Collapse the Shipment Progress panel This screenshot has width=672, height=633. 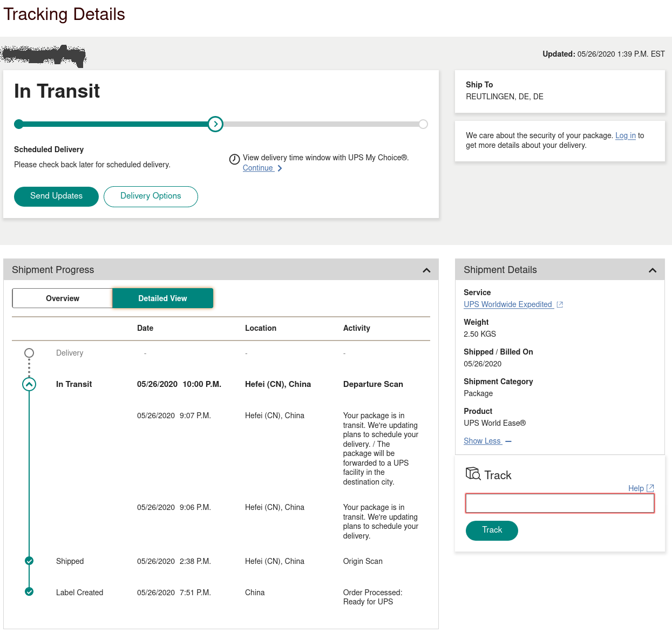pos(426,269)
